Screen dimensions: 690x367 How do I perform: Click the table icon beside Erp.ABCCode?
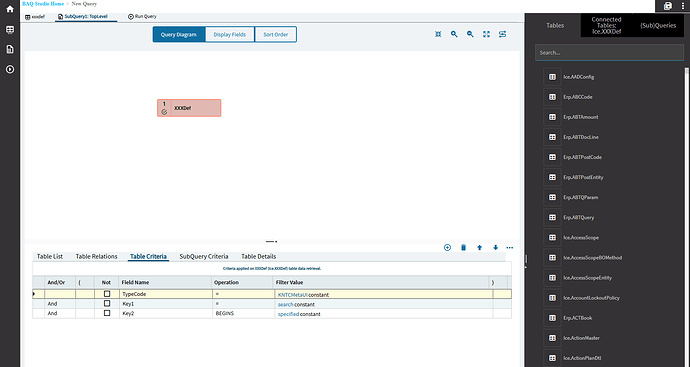(x=552, y=97)
